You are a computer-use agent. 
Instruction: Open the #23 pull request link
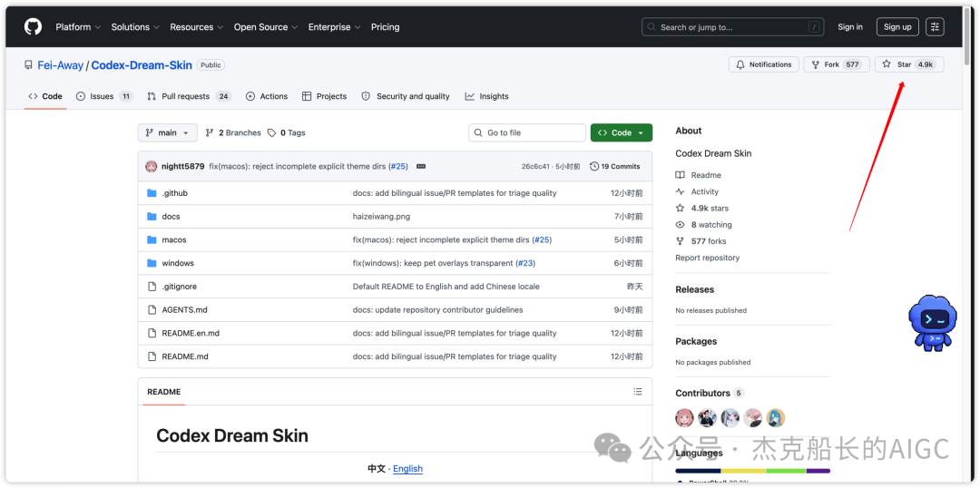[525, 263]
